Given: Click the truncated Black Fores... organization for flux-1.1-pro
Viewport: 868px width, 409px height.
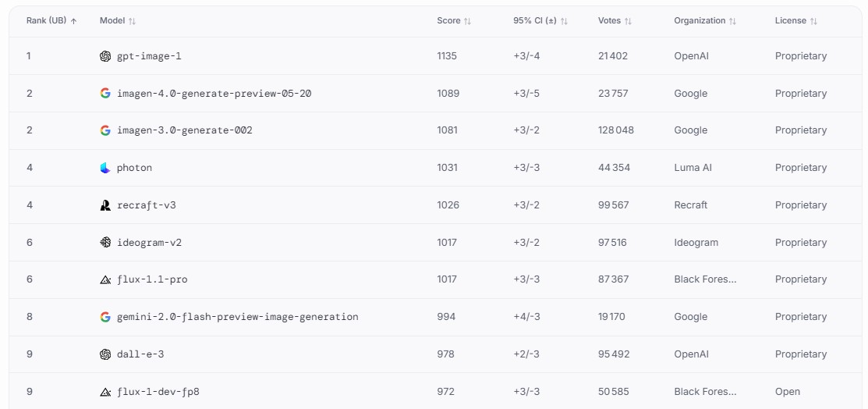Looking at the screenshot, I should [705, 279].
